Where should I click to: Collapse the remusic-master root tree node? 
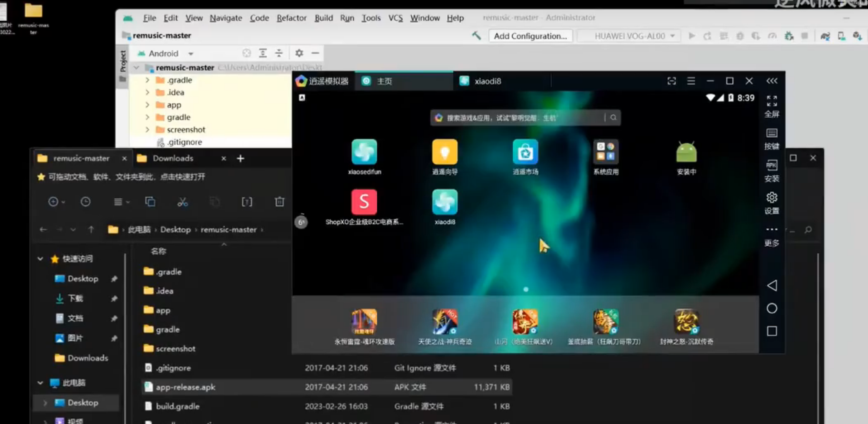click(136, 67)
